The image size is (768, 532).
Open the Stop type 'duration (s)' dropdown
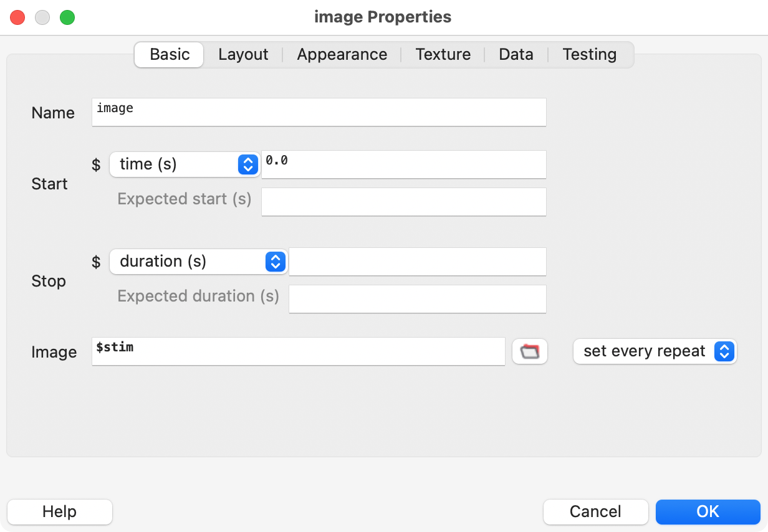[x=198, y=262]
